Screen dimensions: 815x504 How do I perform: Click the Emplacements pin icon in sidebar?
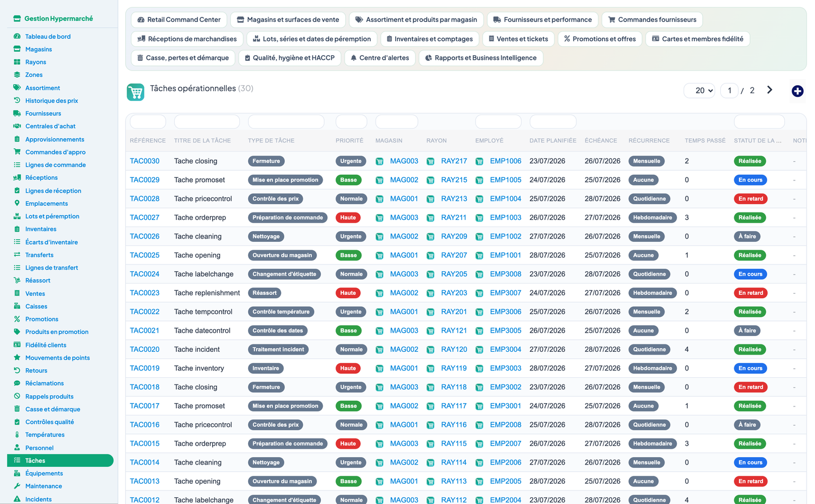[17, 203]
